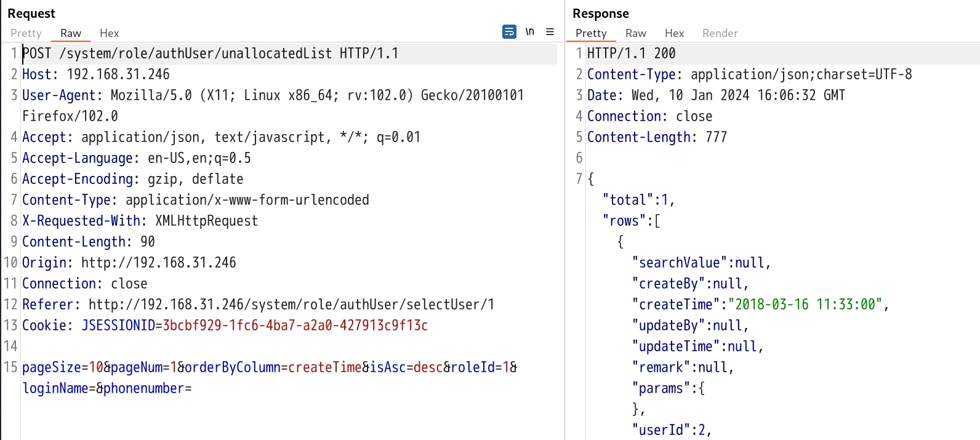The height and width of the screenshot is (440, 980).
Task: Switch response view to Raw tab
Action: click(x=635, y=33)
